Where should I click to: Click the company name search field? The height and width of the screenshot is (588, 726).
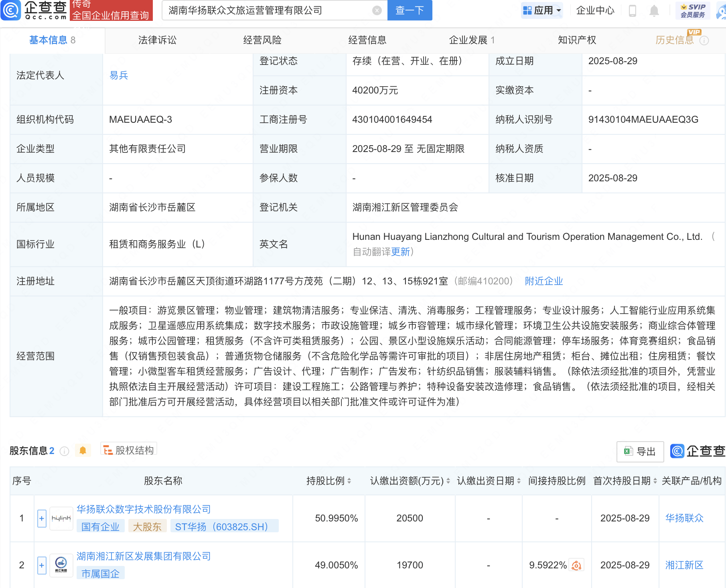pos(269,10)
